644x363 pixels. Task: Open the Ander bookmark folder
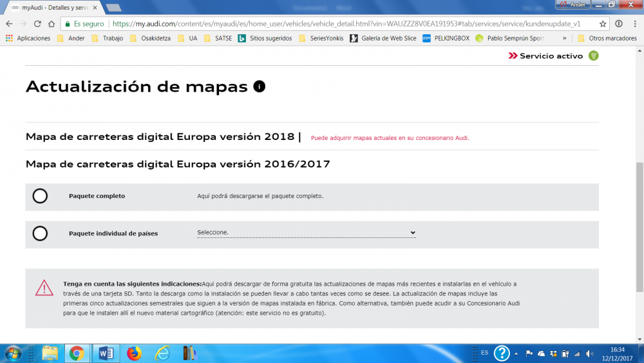[71, 38]
